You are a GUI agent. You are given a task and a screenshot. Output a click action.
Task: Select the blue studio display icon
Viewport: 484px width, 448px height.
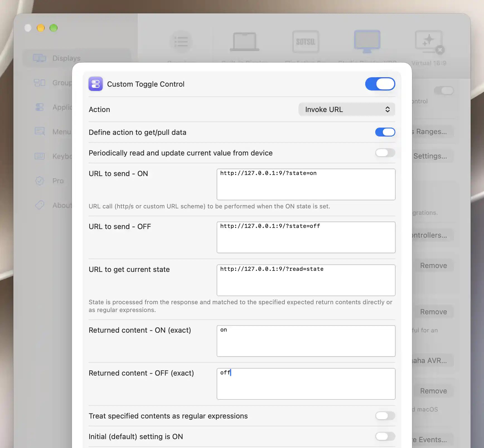tap(367, 42)
